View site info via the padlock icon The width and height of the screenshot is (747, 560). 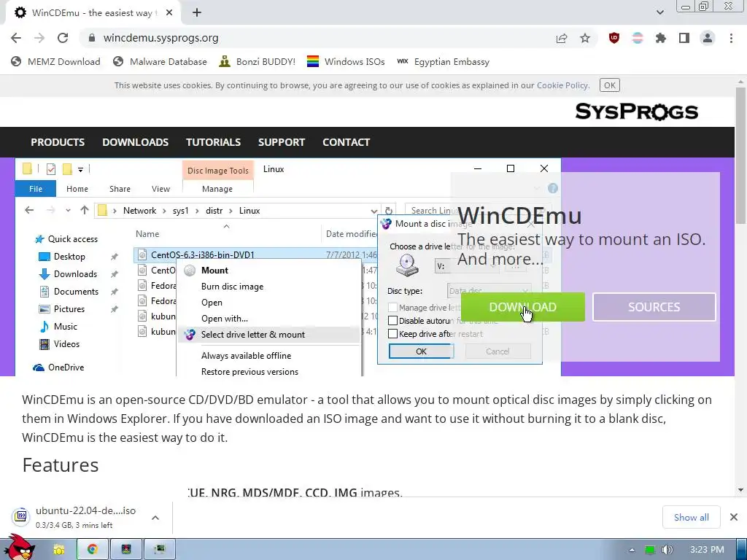pos(92,38)
